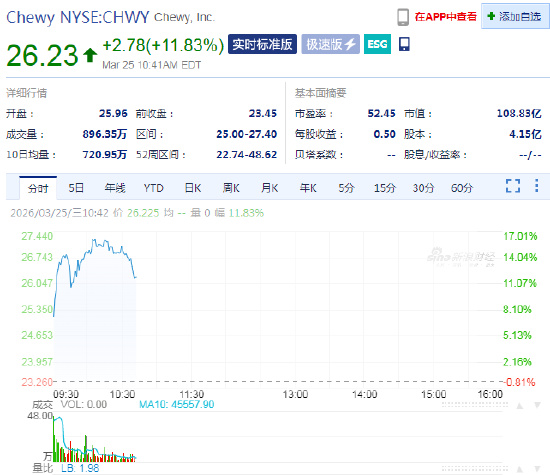Open the 60分 chart tab
This screenshot has width=550, height=475.
tap(462, 188)
